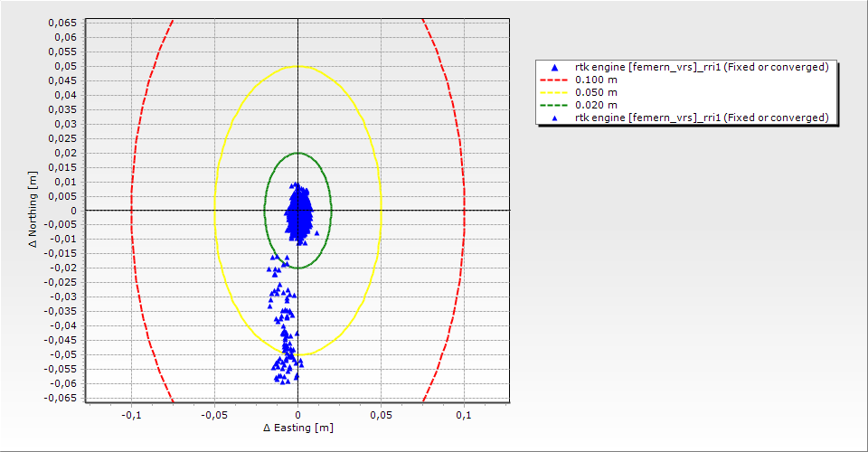The image size is (868, 452).
Task: Click the red dashed line legend symbol
Action: 554,80
